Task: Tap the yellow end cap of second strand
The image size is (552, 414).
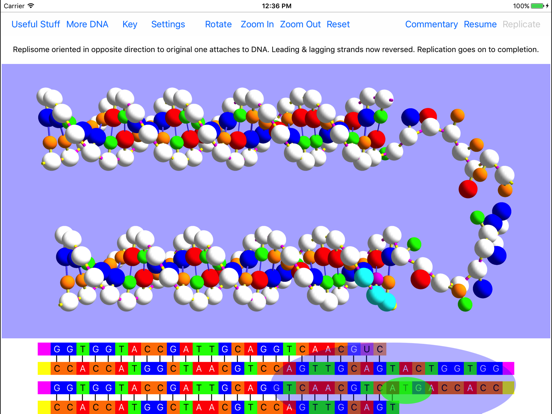Action: 44,369
